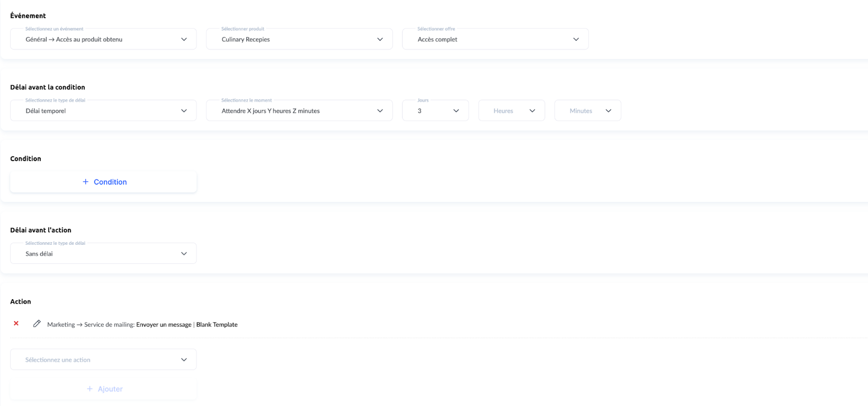Viewport: 868px width, 406px height.
Task: Click the Condition button label
Action: [110, 182]
